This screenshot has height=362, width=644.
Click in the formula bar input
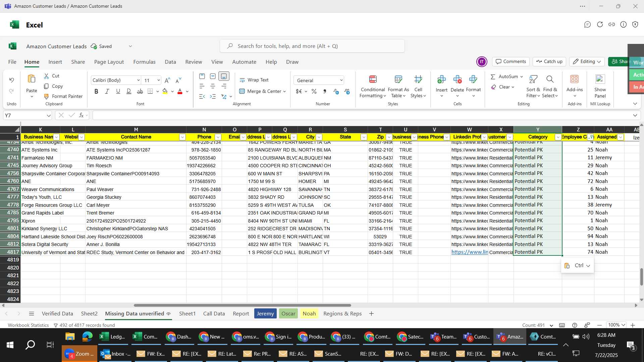click(x=362, y=116)
